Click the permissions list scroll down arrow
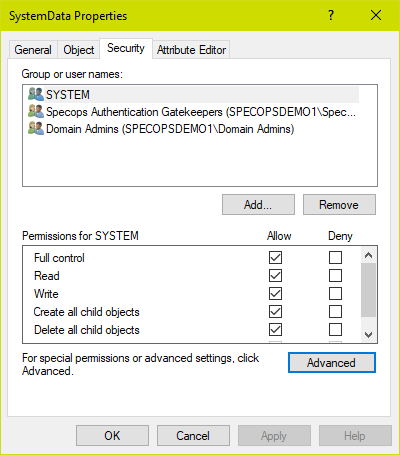Image resolution: width=400 pixels, height=455 pixels. [368, 334]
